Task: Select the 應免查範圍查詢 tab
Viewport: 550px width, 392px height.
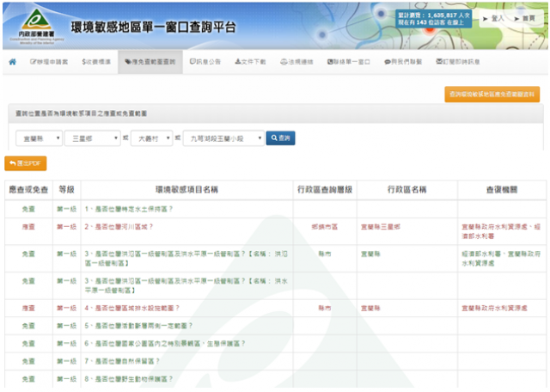Action: click(150, 62)
